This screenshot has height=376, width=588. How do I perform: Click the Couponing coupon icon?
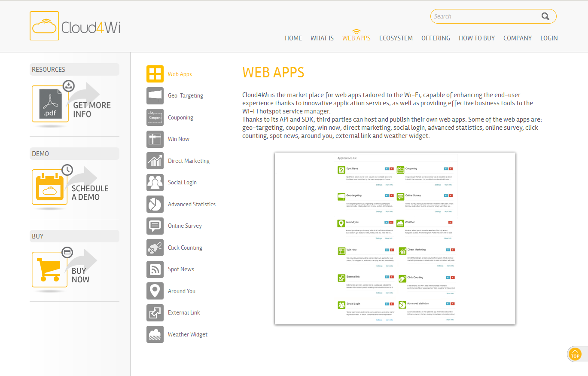pos(155,117)
